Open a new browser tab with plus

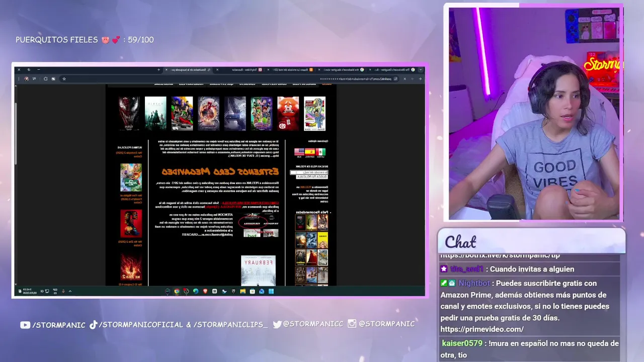pos(158,70)
